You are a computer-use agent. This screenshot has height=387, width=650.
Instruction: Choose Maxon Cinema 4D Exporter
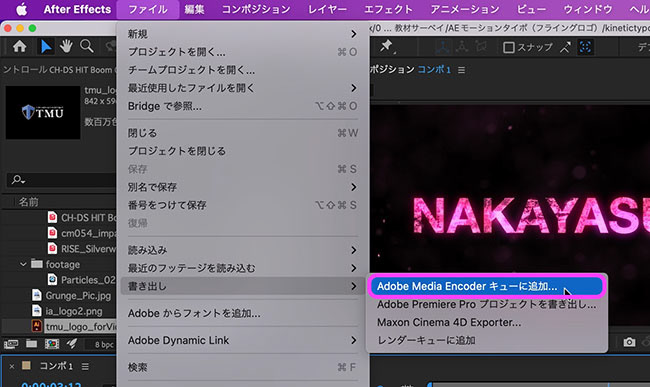(487, 322)
